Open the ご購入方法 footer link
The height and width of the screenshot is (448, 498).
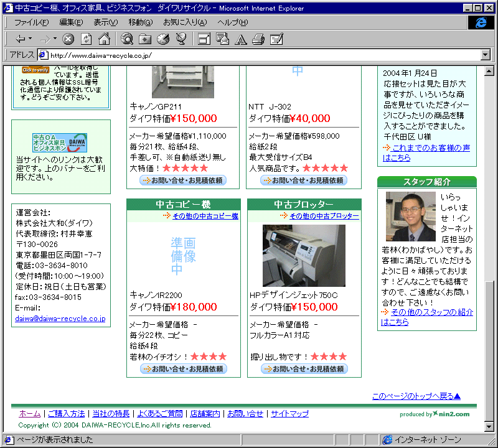coord(67,414)
